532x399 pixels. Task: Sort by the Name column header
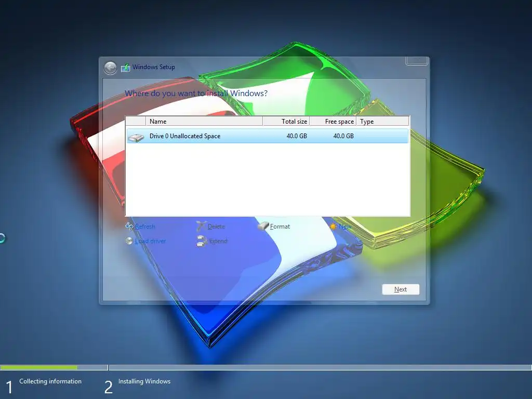204,121
